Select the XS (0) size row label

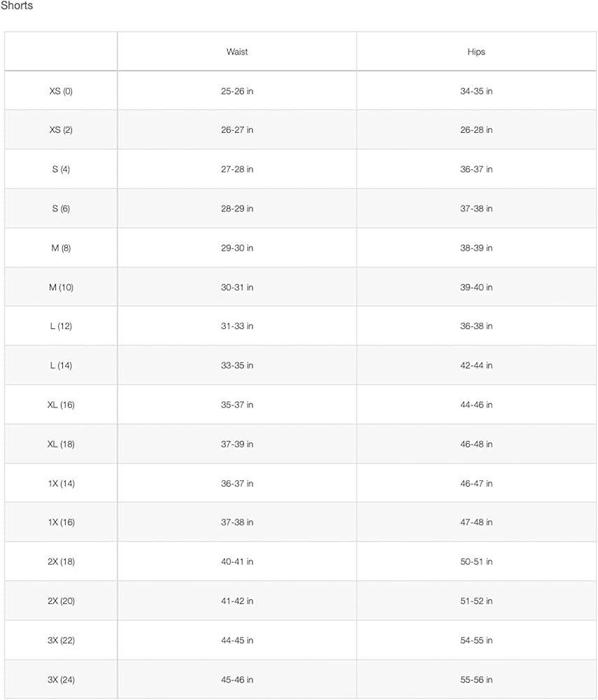point(61,91)
